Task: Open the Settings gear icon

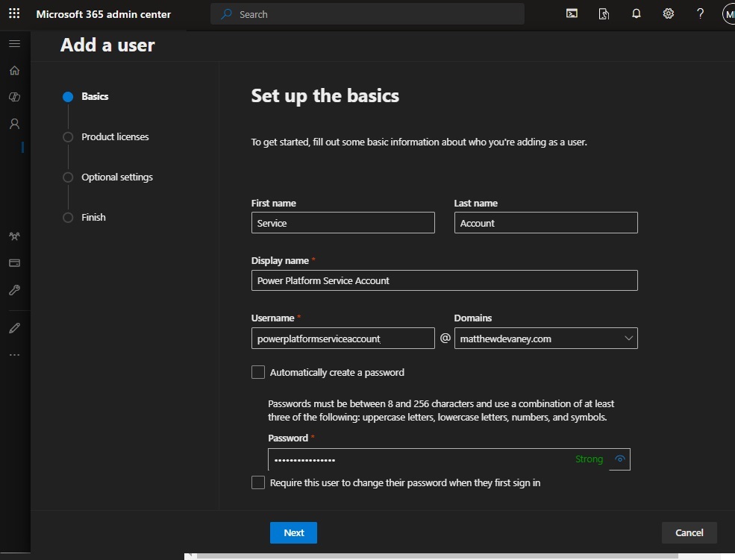Action: tap(668, 13)
